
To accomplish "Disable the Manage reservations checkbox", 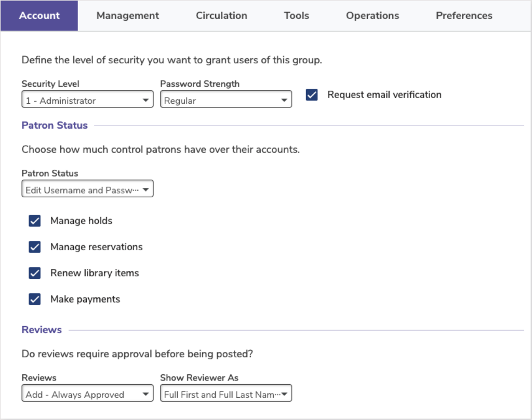I will [35, 247].
